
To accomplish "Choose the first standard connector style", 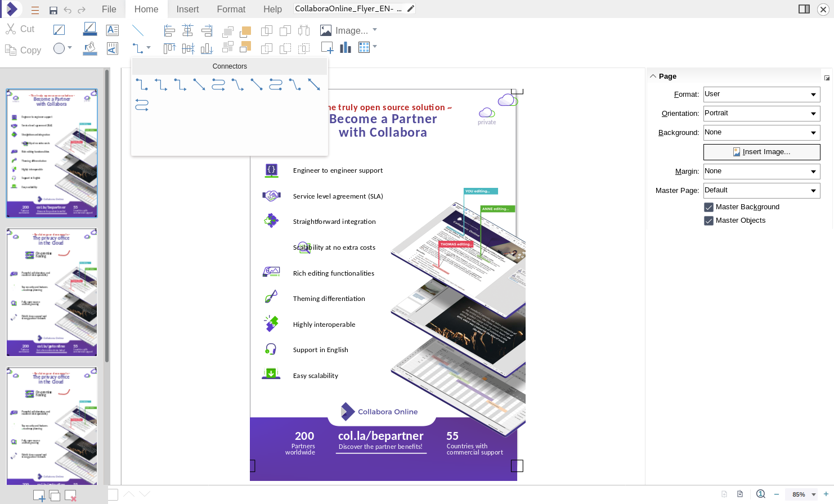I will [142, 84].
